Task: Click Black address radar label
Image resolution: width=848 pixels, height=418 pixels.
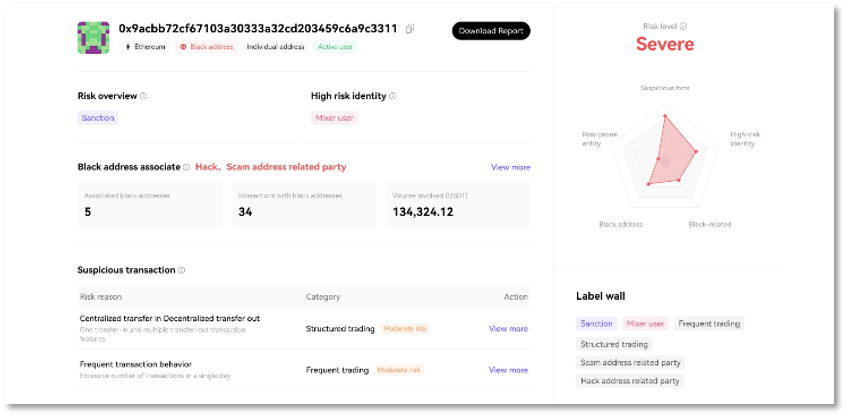Action: tap(621, 224)
